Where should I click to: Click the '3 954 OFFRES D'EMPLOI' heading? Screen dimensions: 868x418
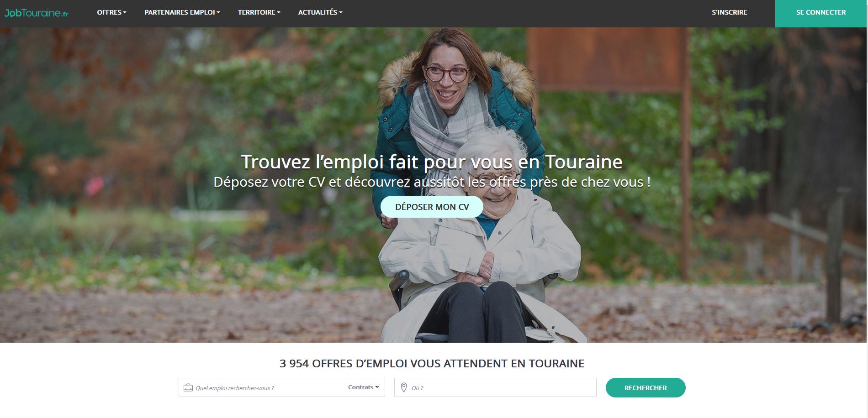tap(432, 364)
